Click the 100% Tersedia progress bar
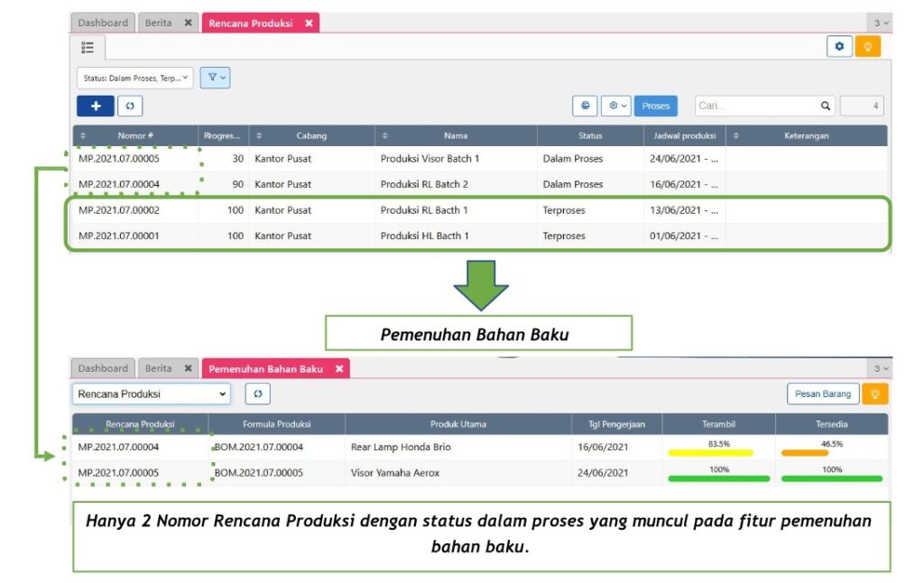The width and height of the screenshot is (924, 583). click(832, 478)
